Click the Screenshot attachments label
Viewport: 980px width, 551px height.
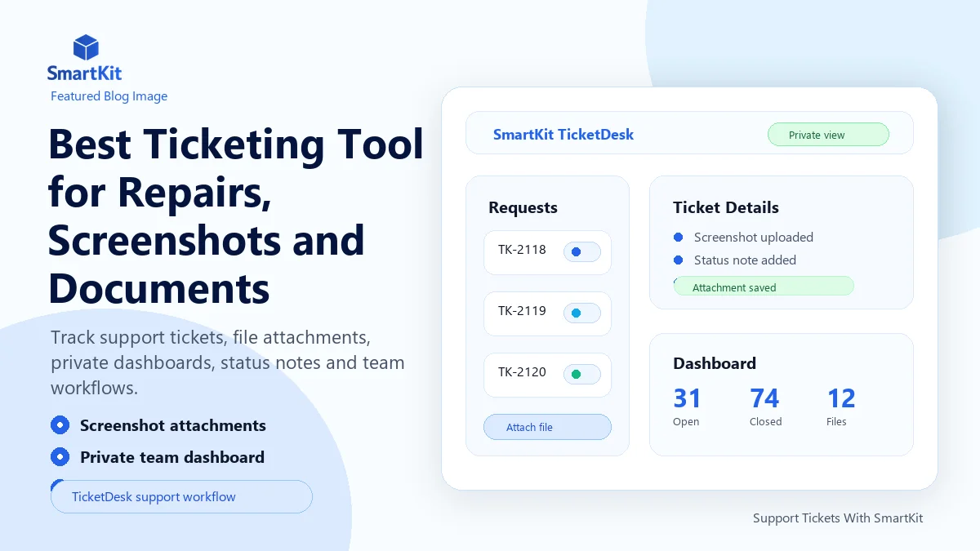click(173, 425)
